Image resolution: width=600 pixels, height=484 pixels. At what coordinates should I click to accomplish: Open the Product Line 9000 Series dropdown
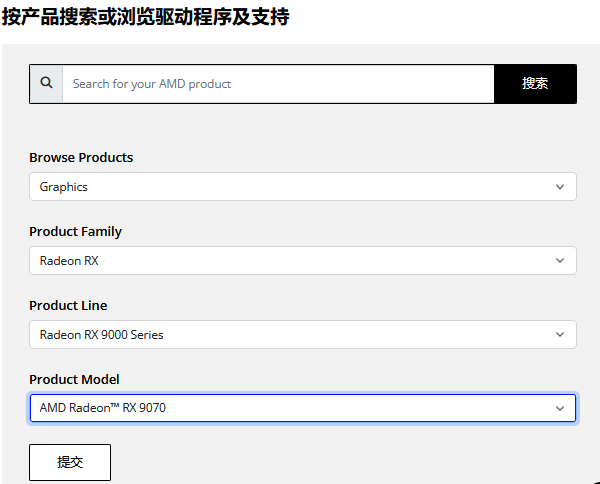pos(303,334)
